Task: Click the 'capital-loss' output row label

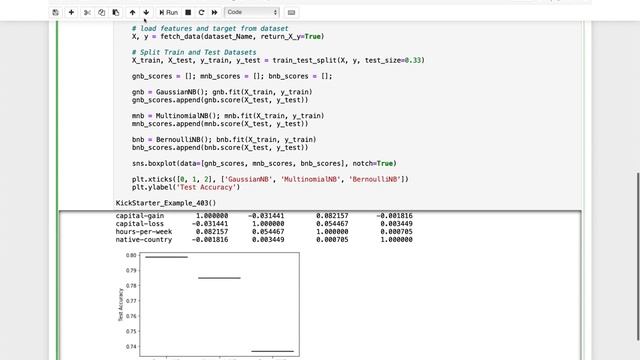Action: pyautogui.click(x=140, y=224)
